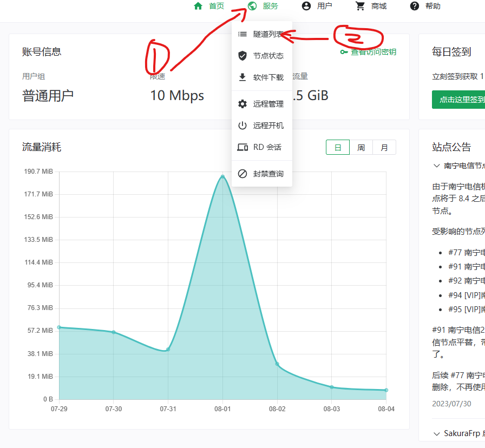
Task: Switch chart to 月 monthly view
Action: coord(384,147)
